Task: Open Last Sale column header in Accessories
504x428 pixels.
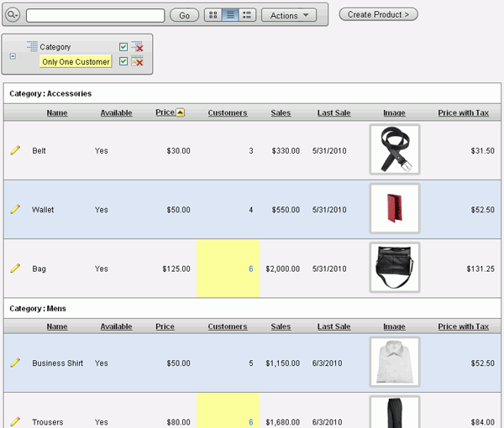Action: 334,112
